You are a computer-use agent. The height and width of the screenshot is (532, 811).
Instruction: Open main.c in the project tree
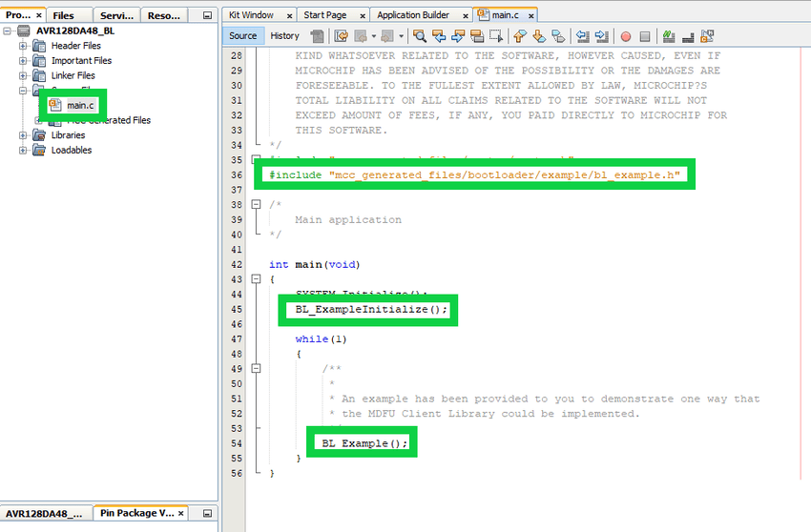pyautogui.click(x=80, y=104)
